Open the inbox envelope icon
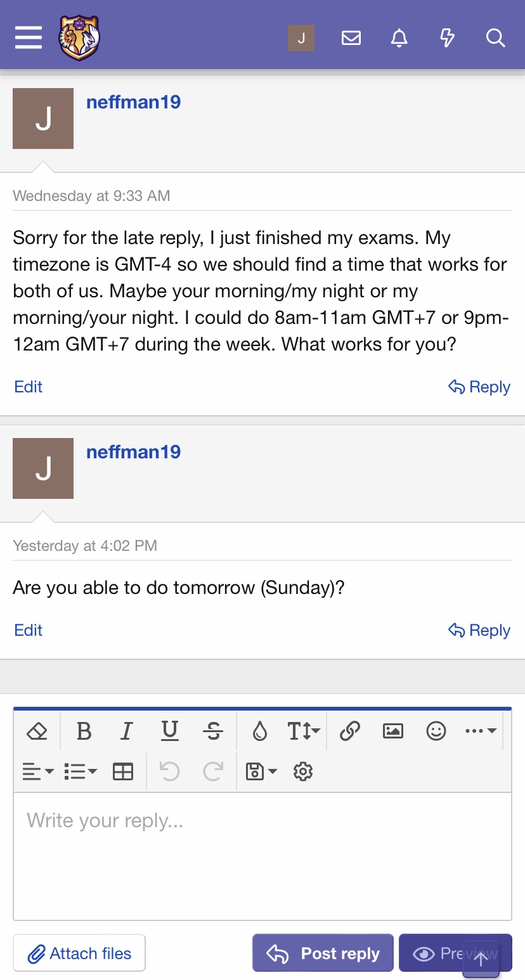 tap(351, 38)
